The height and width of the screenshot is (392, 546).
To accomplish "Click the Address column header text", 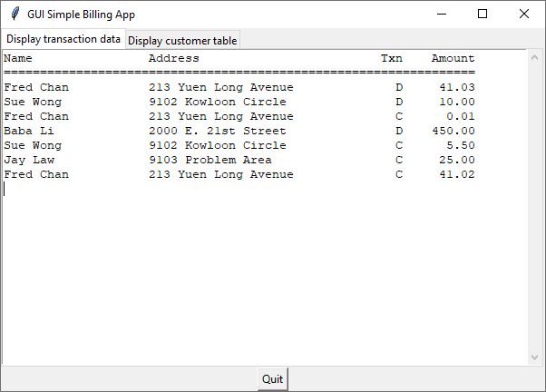I will click(x=174, y=58).
